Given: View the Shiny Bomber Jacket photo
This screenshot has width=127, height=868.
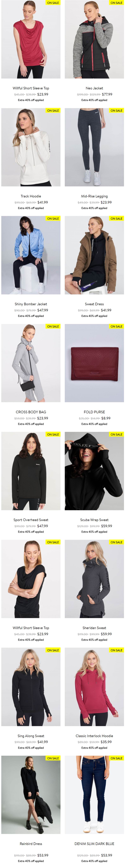Looking at the screenshot, I should [x=31, y=255].
